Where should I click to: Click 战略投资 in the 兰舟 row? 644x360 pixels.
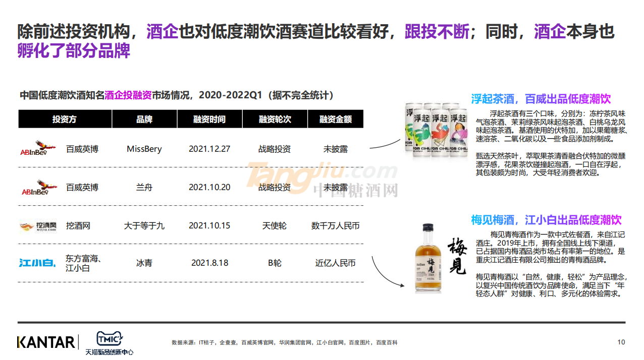(275, 187)
